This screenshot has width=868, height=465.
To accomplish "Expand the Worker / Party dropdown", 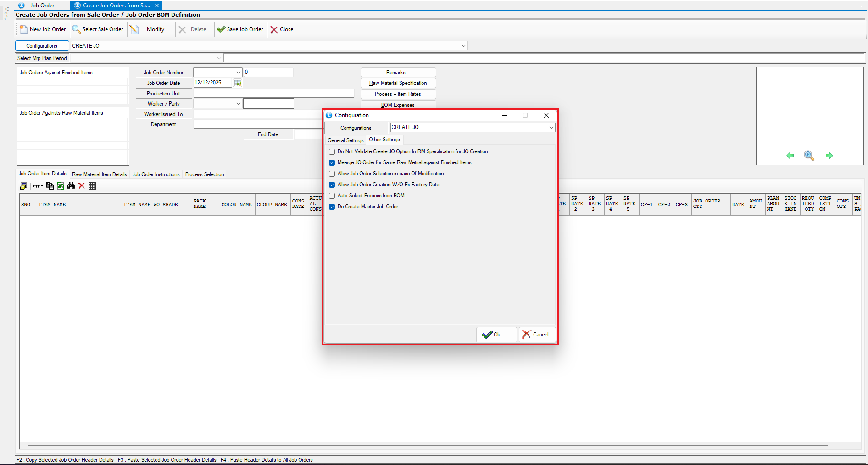I will 239,104.
